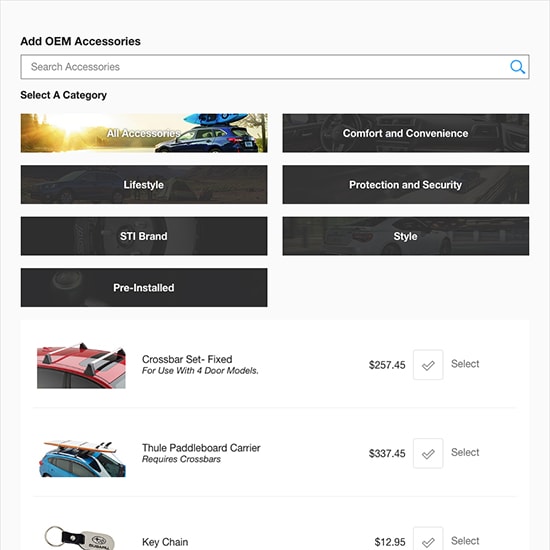Choose the Lifestyle category tile
This screenshot has width=550, height=550.
pyautogui.click(x=144, y=185)
